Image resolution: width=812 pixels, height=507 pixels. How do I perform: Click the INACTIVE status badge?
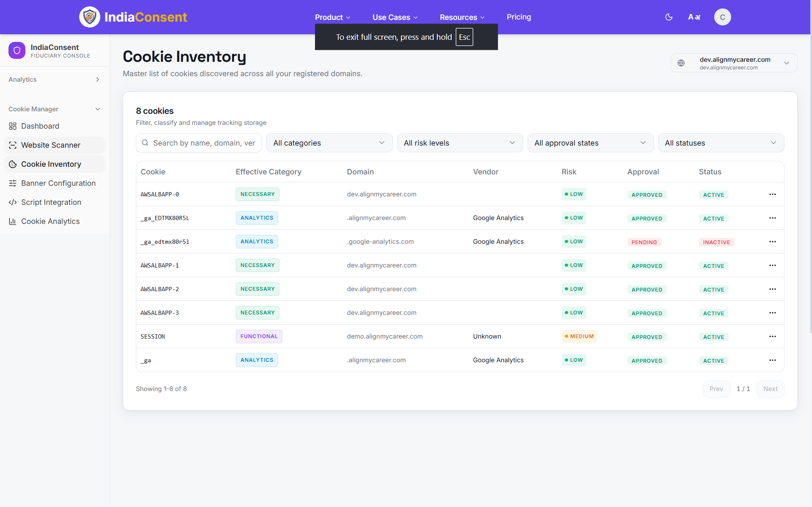716,242
